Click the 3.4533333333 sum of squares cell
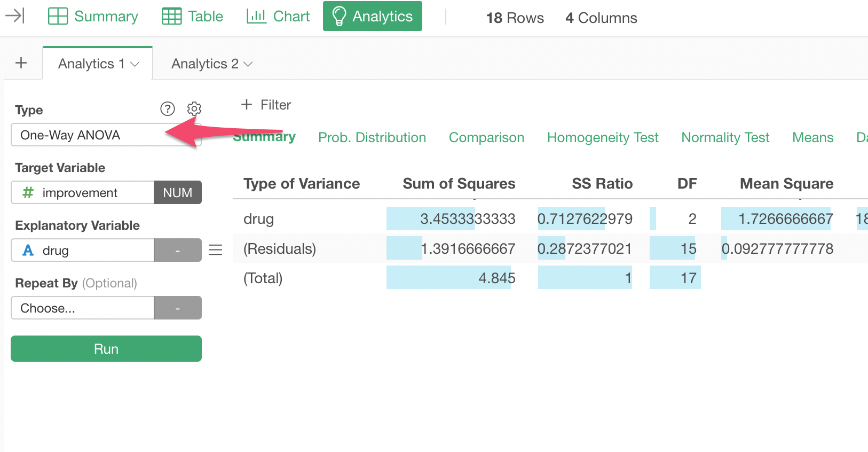This screenshot has width=868, height=452. [x=468, y=219]
